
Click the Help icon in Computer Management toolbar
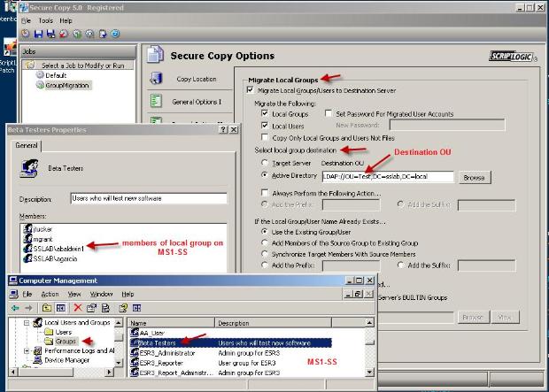click(x=123, y=308)
